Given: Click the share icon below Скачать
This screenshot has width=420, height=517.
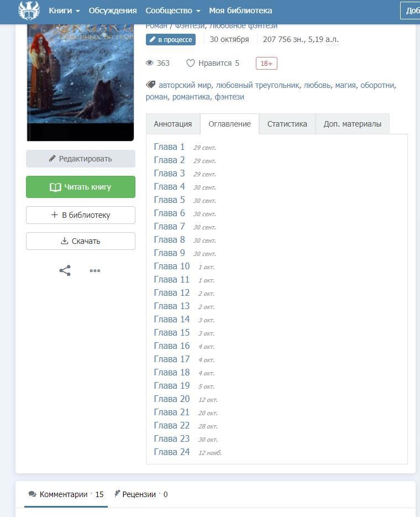Looking at the screenshot, I should click(x=65, y=271).
